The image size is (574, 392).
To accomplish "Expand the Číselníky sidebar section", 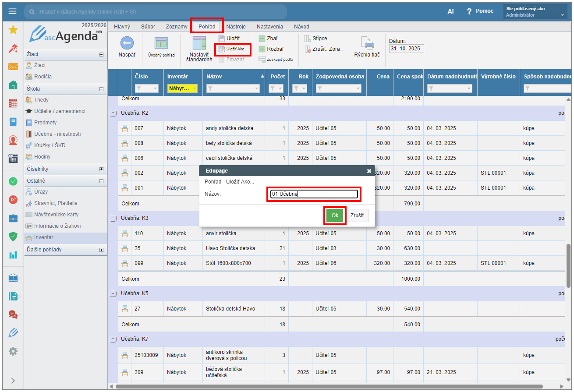I will 102,169.
